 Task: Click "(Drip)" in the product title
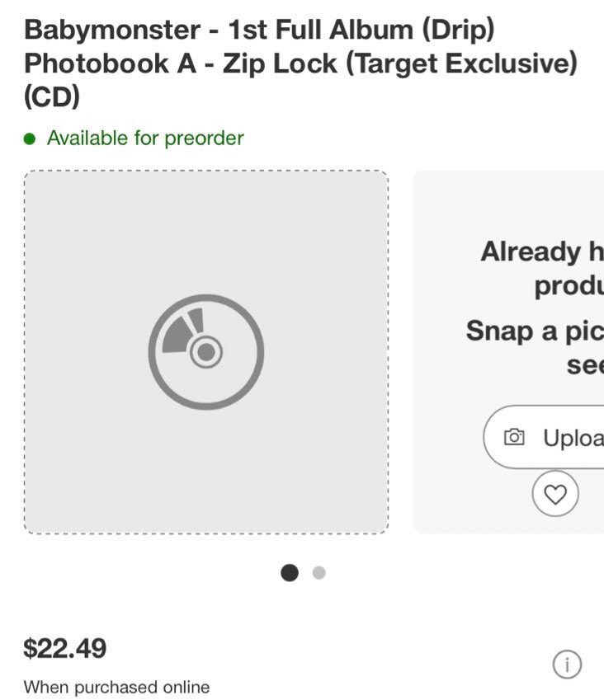click(458, 30)
